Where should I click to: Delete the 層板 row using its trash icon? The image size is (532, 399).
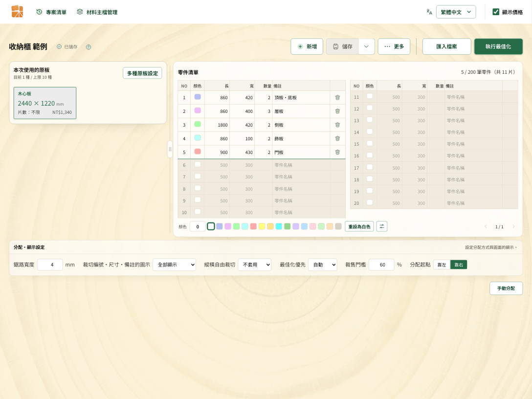pyautogui.click(x=337, y=111)
